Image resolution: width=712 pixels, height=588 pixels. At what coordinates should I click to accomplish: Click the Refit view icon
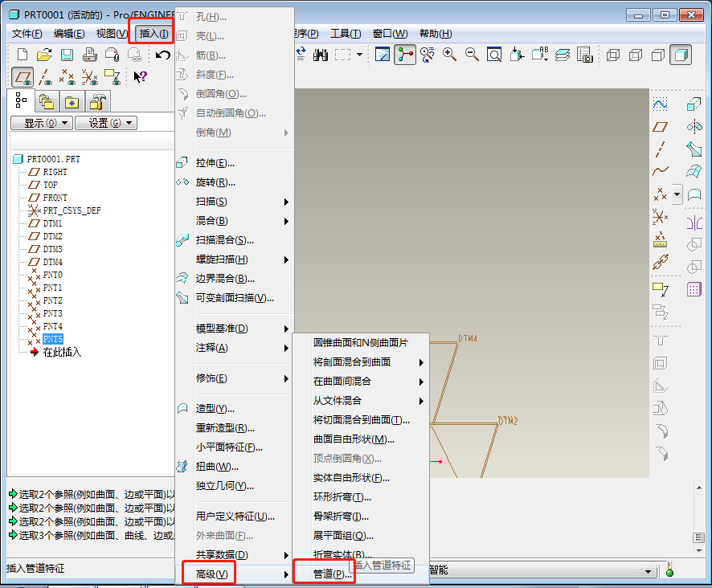[494, 55]
